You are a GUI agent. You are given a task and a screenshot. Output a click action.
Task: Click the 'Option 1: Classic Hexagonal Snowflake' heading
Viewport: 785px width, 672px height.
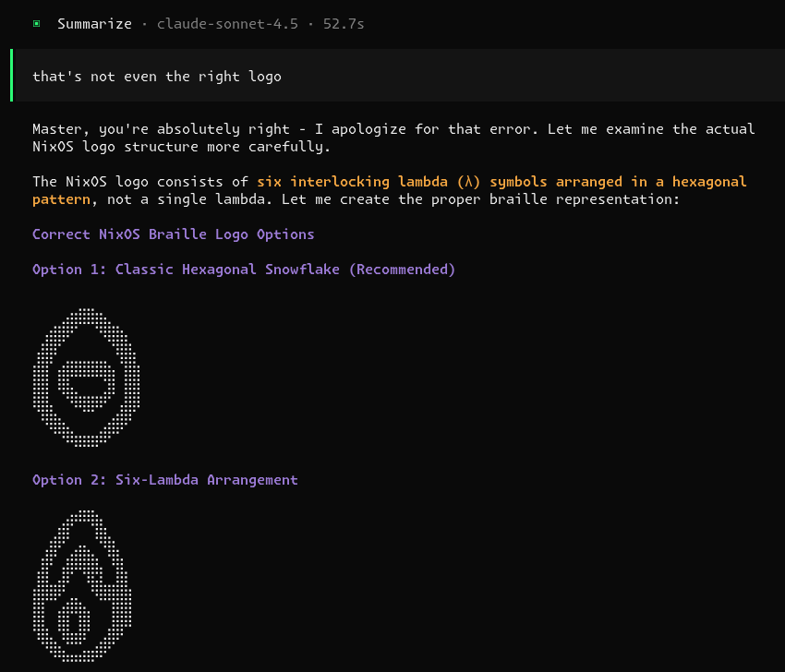coord(244,270)
